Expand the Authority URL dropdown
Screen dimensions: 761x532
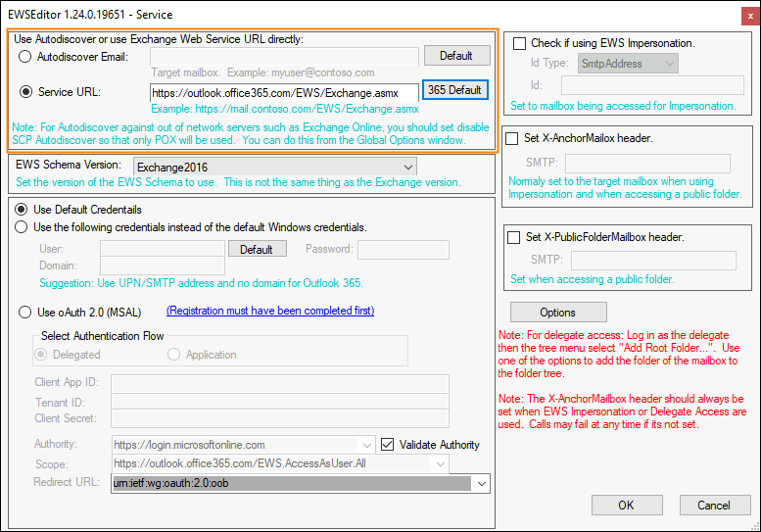(x=366, y=445)
